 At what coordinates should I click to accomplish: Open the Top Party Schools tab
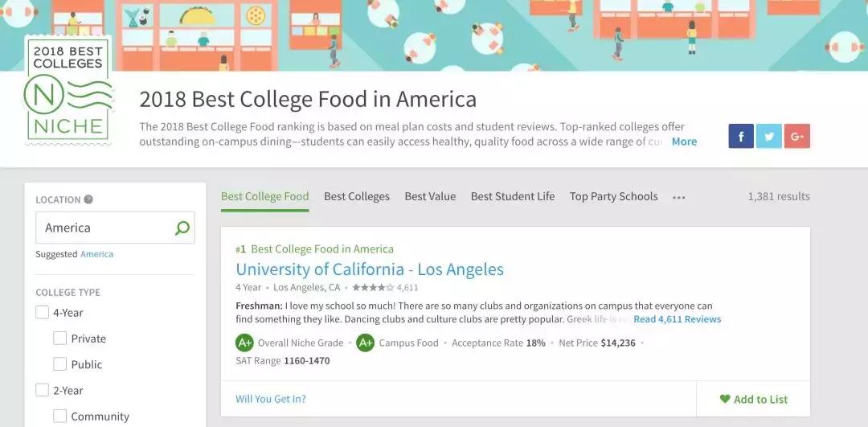[x=613, y=196]
